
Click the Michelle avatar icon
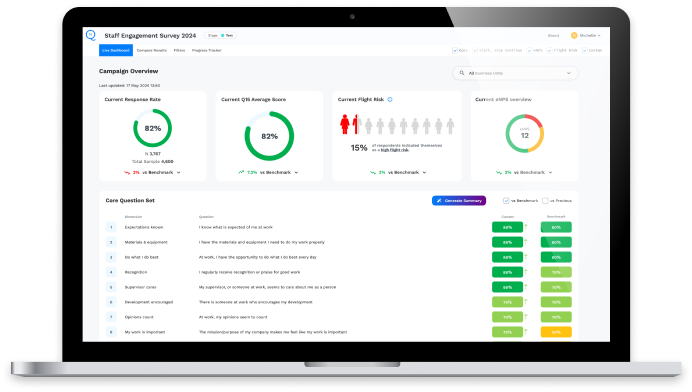coord(574,35)
